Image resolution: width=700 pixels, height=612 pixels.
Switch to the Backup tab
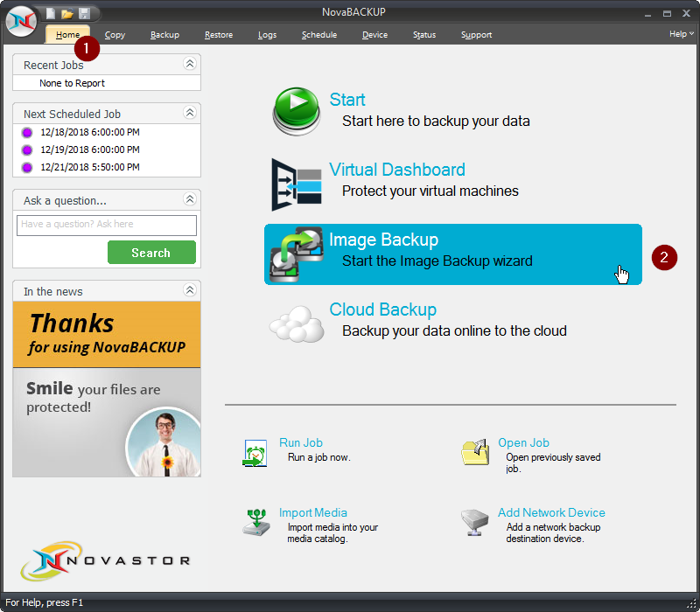pos(164,35)
